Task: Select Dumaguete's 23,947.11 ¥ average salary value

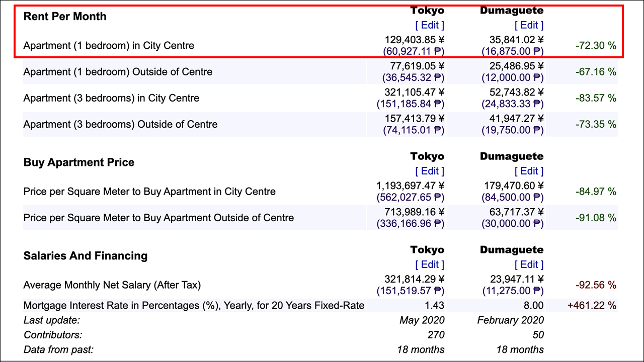Action: (x=516, y=280)
